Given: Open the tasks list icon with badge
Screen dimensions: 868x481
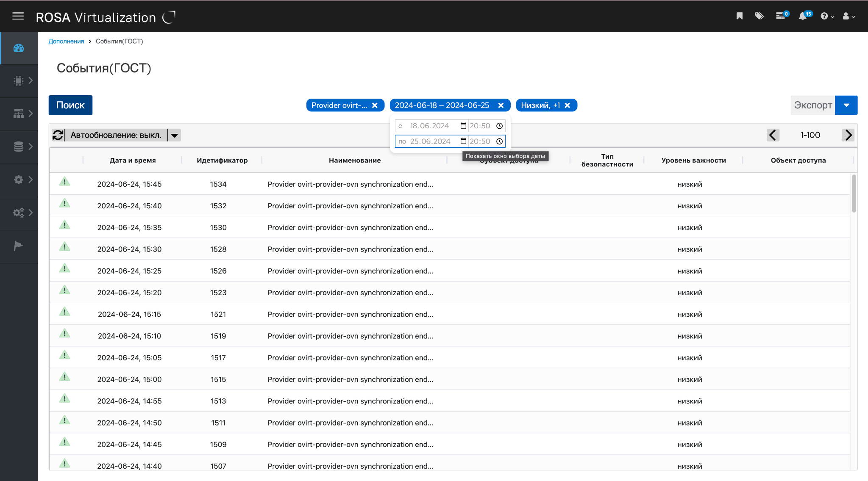Looking at the screenshot, I should pyautogui.click(x=780, y=16).
